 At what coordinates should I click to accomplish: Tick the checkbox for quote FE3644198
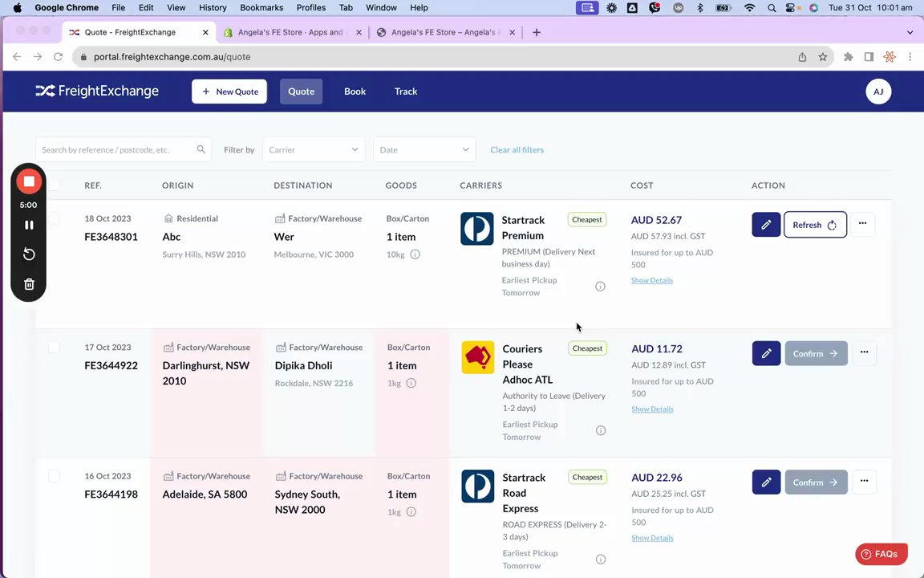pos(54,476)
